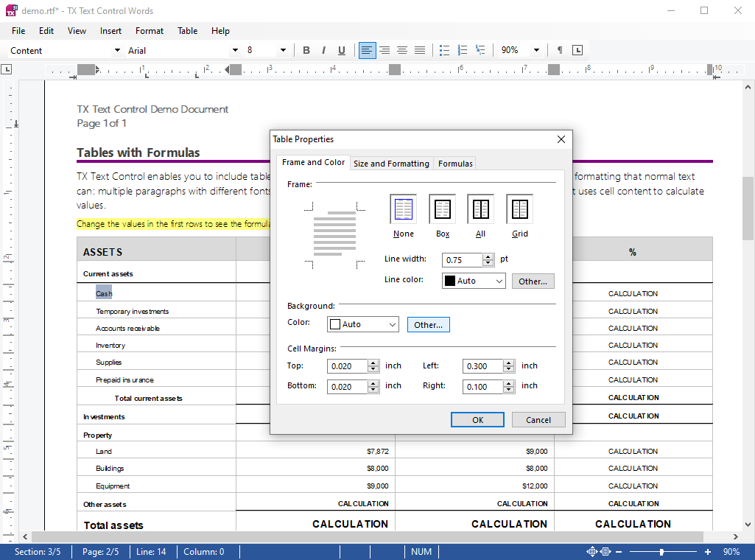Choose the All frame preset icon

(x=481, y=210)
